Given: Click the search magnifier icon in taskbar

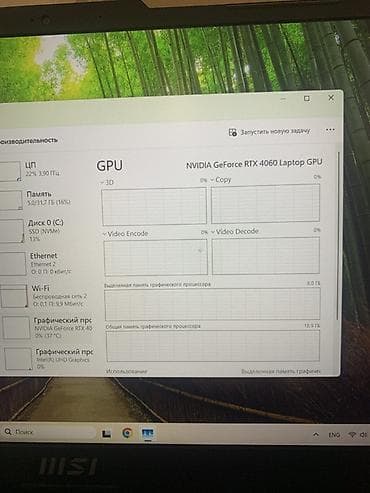Looking at the screenshot, I should pyautogui.click(x=8, y=432).
